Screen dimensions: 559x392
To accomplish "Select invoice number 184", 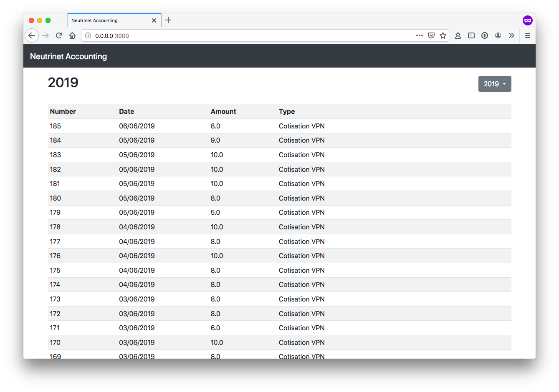I will 55,140.
